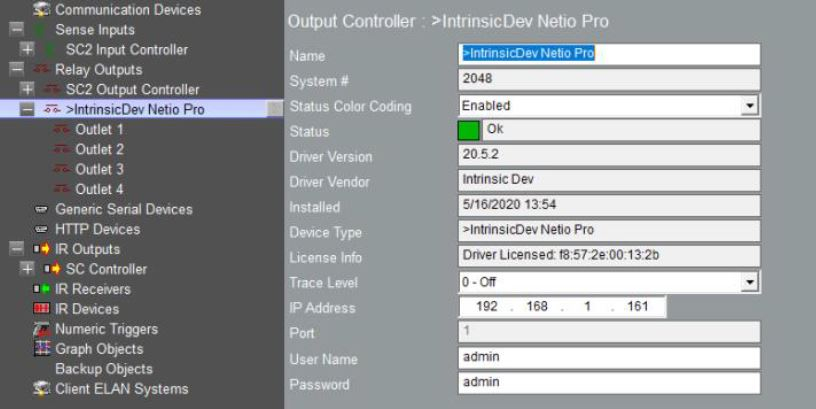Expand the SC2 Output Controller node
The image size is (816, 409).
(x=27, y=89)
